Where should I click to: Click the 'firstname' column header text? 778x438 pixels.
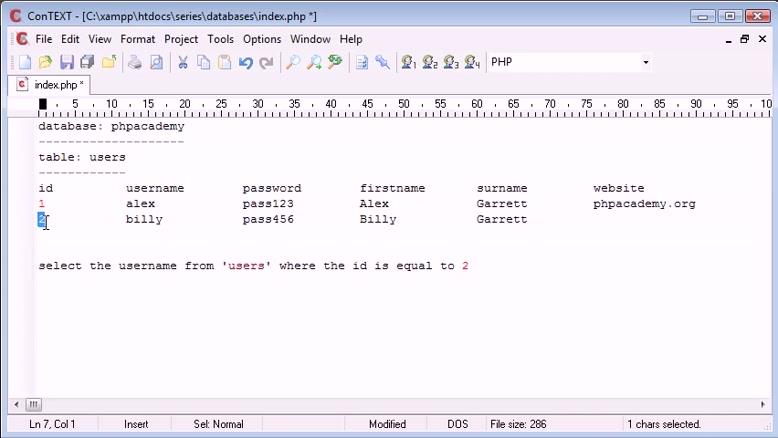click(392, 188)
